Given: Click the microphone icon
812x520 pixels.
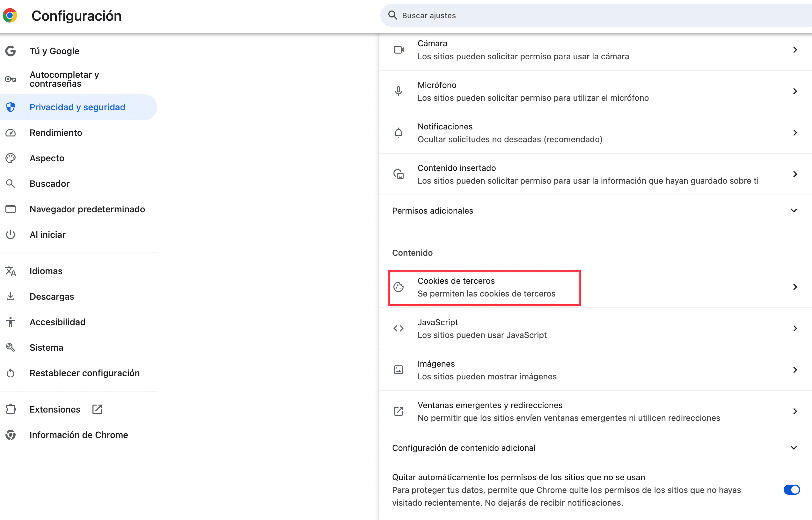Looking at the screenshot, I should pos(399,91).
